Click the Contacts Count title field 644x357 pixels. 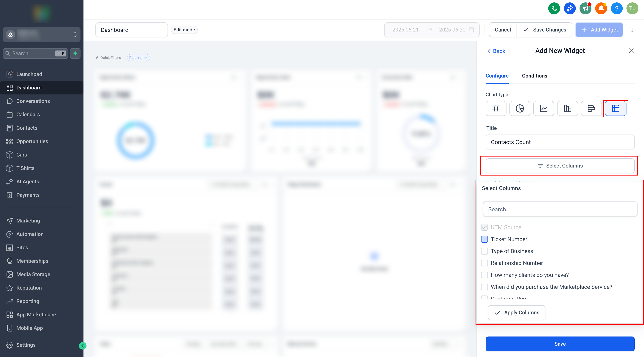coord(560,142)
